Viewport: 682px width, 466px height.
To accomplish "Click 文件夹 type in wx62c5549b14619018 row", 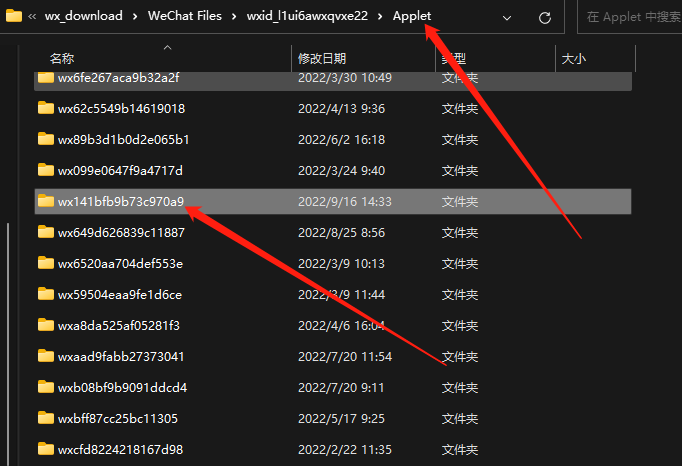I will click(460, 109).
